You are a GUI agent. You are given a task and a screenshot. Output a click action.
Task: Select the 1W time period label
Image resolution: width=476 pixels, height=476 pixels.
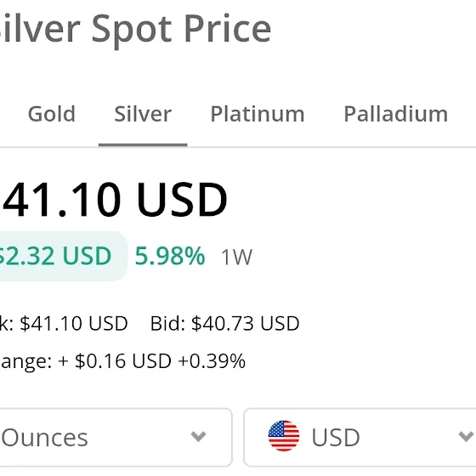pyautogui.click(x=237, y=257)
